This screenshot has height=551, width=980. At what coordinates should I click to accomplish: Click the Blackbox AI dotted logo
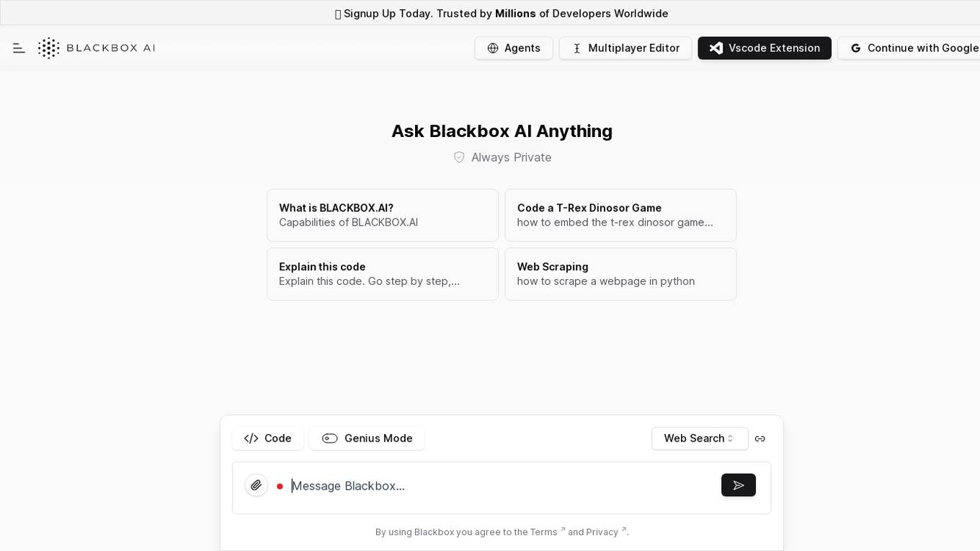pos(48,48)
